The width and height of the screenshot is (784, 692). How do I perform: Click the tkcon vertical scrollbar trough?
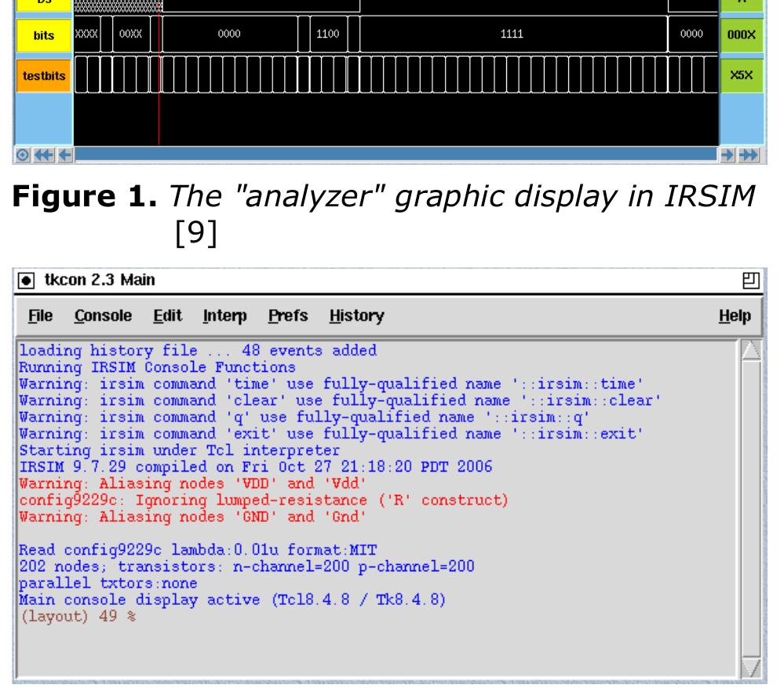click(751, 509)
